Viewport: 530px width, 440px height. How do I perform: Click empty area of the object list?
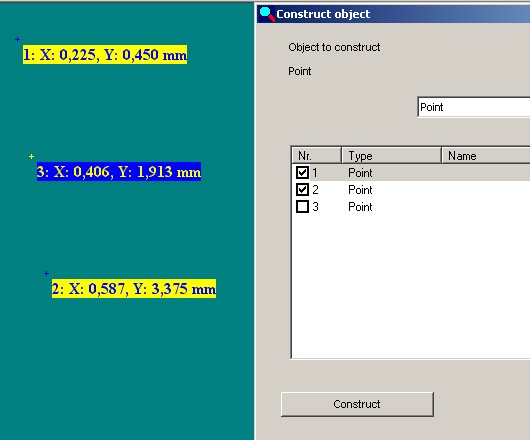click(411, 287)
